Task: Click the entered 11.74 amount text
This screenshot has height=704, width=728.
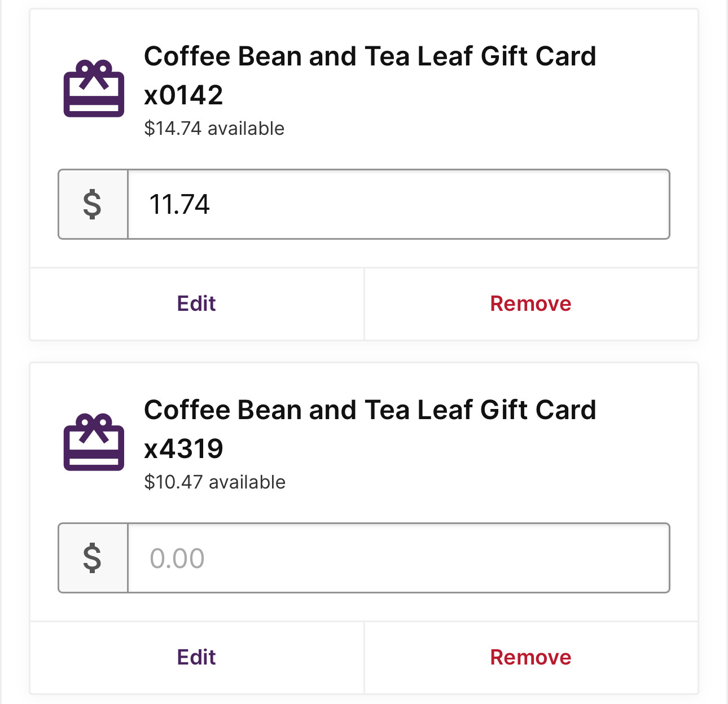Action: click(x=179, y=204)
